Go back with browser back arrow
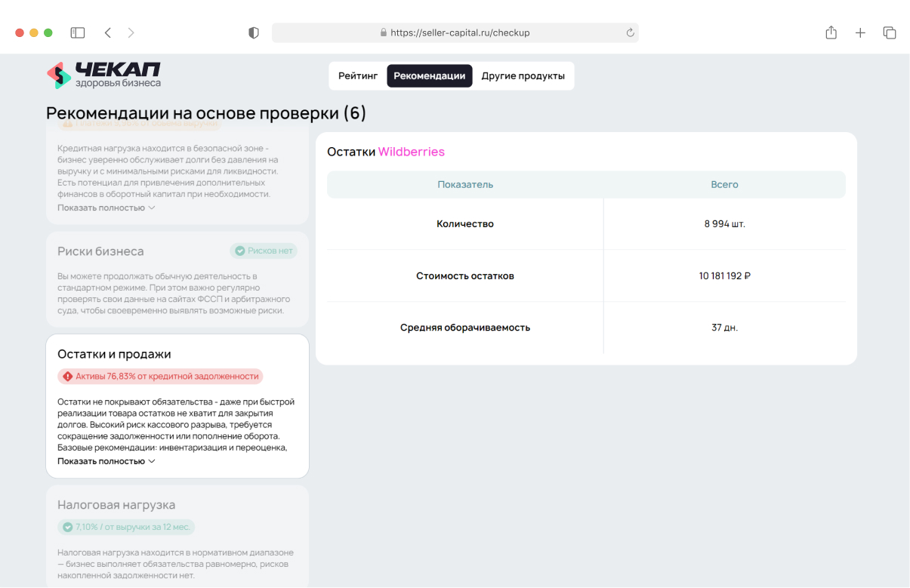This screenshot has width=910, height=588. pyautogui.click(x=107, y=33)
